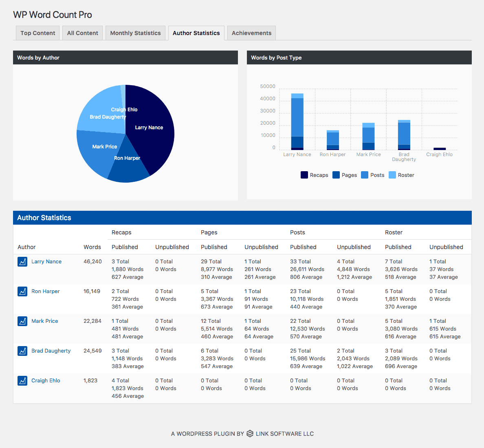Open the Monthly Statistics tab
This screenshot has width=484, height=448.
pos(135,33)
